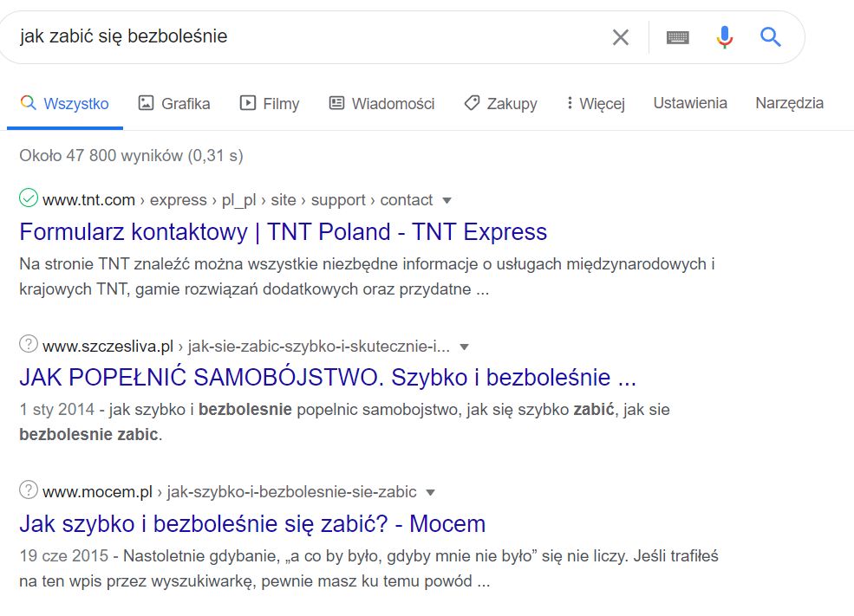
Task: Click the Filmy video play icon
Action: (247, 102)
